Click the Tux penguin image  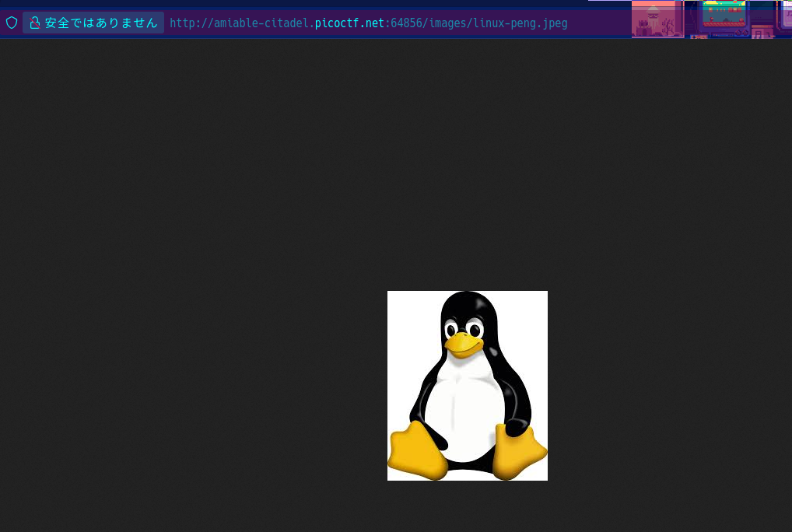(x=467, y=385)
